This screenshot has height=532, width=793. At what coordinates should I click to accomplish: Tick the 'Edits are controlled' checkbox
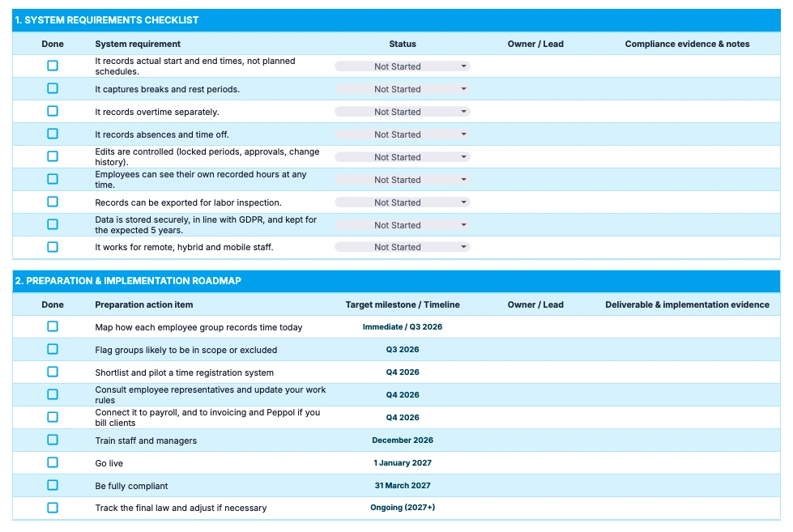[53, 156]
